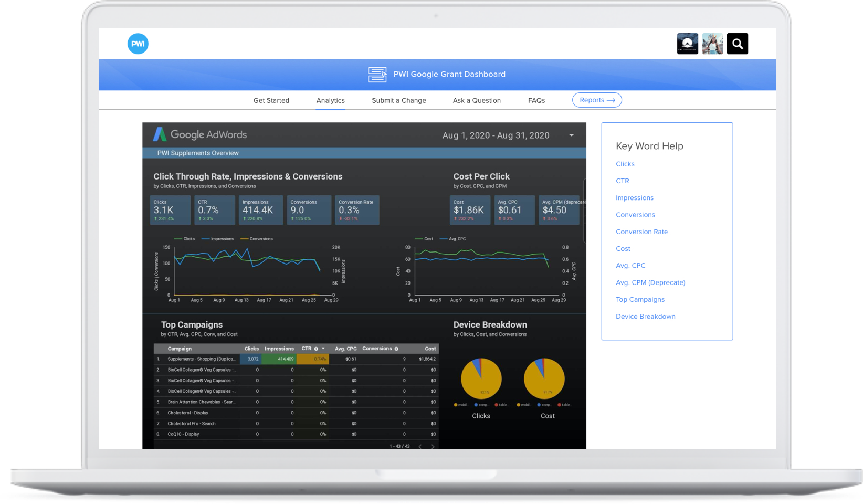
Task: Click the Impressions 414.4K scorecard
Action: coord(261,210)
